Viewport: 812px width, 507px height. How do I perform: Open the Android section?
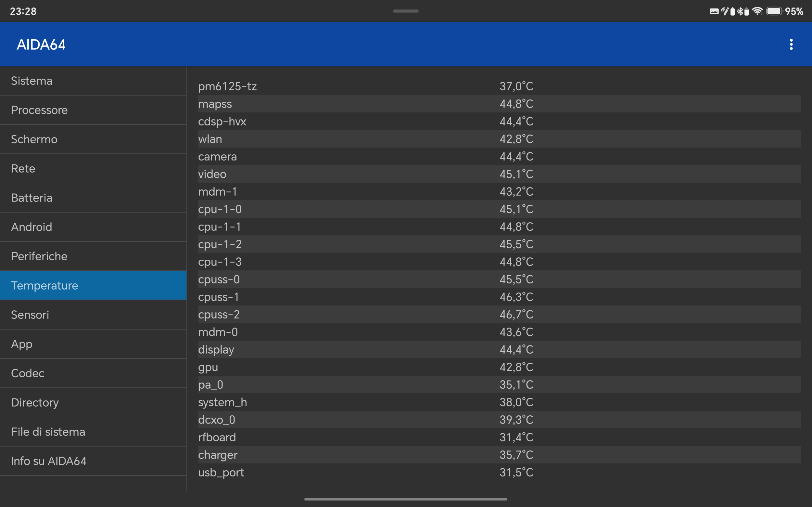(93, 227)
